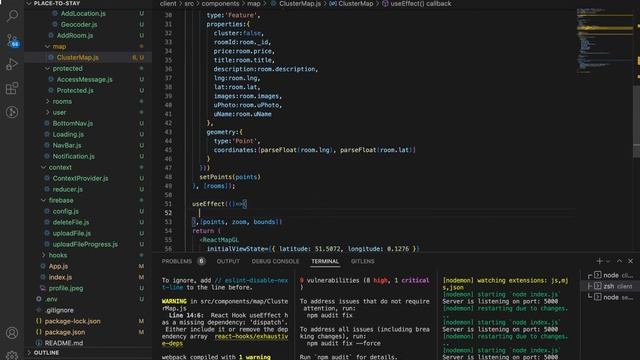Maximize the terminal panel with up chevron
This screenshot has width=640, height=360.
coord(619,261)
